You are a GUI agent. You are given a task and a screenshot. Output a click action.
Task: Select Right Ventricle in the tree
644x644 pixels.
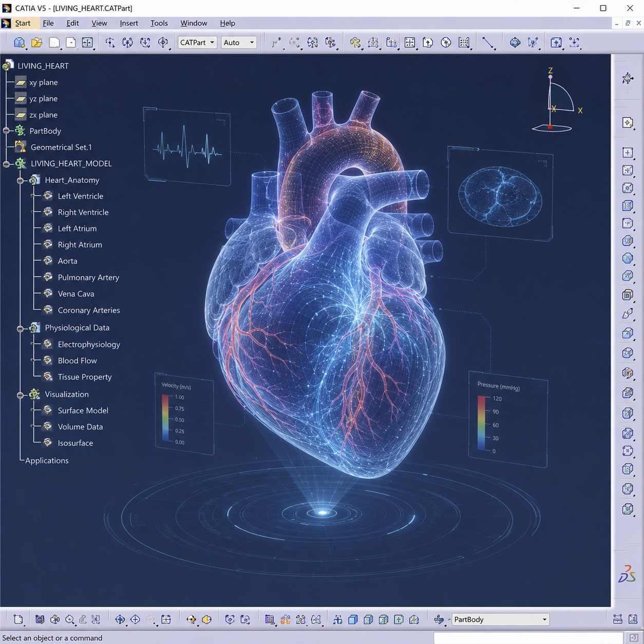pos(83,212)
